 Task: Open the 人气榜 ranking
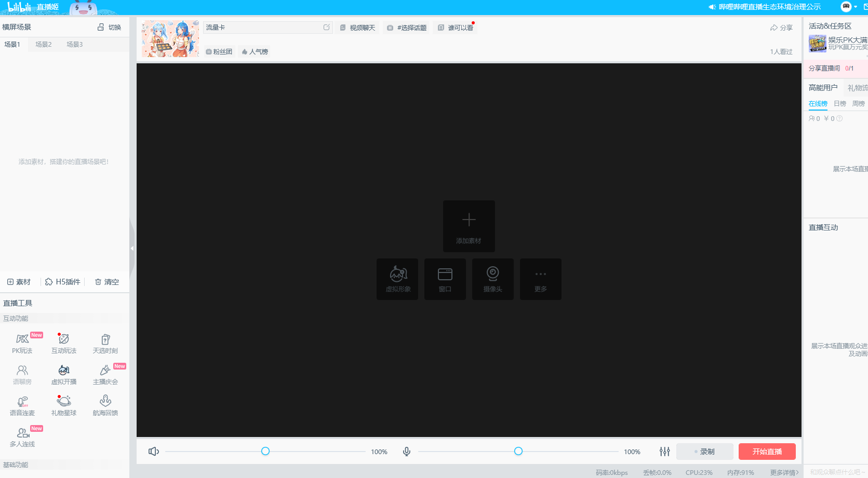(x=255, y=51)
